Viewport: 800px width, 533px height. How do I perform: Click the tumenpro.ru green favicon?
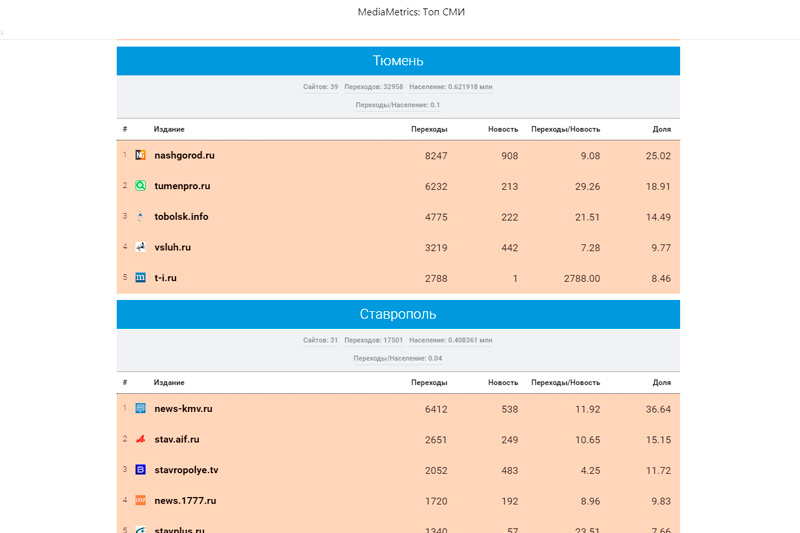[x=141, y=186]
